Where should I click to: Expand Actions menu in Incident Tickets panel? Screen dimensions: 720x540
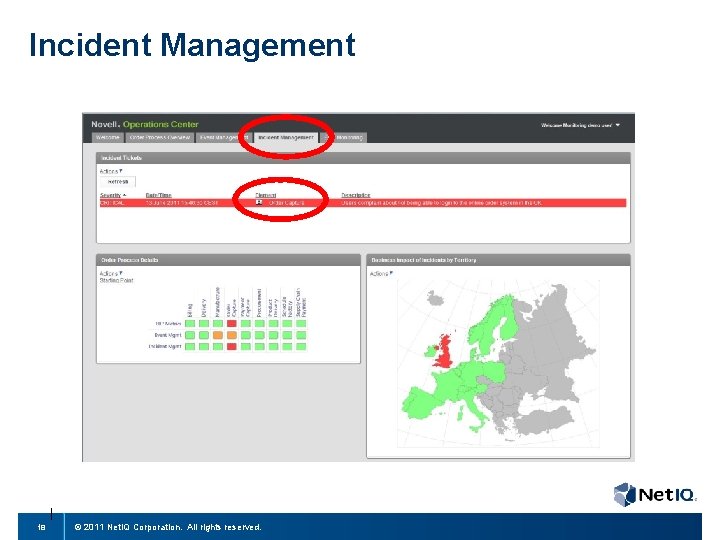(x=111, y=171)
